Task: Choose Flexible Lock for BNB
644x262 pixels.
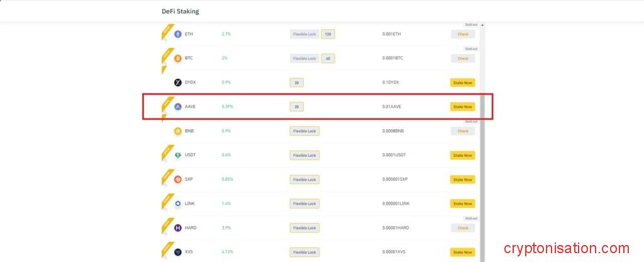Action: coord(304,131)
